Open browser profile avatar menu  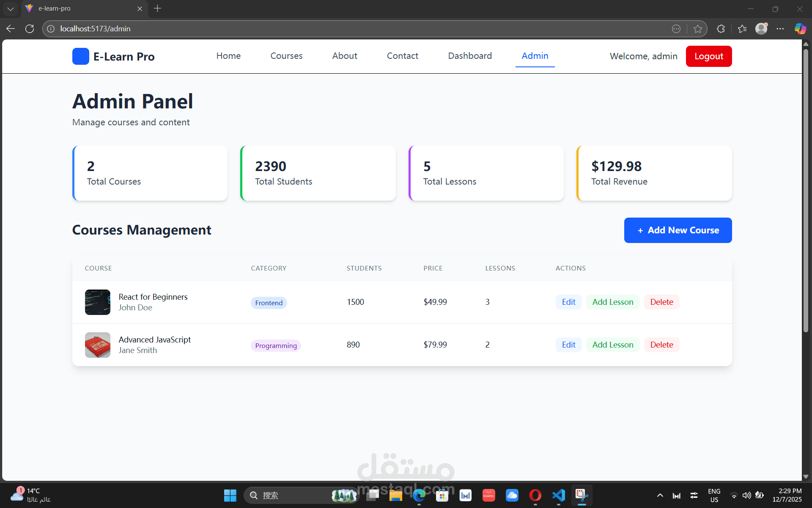click(761, 29)
